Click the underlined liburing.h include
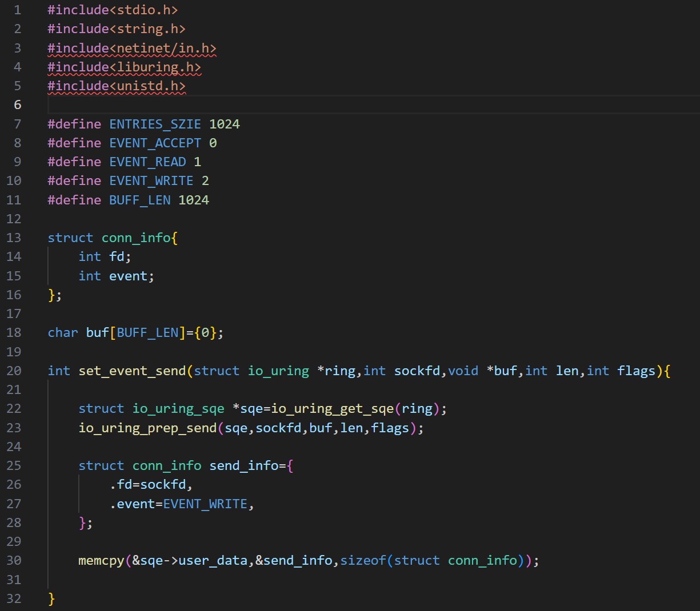 [124, 67]
